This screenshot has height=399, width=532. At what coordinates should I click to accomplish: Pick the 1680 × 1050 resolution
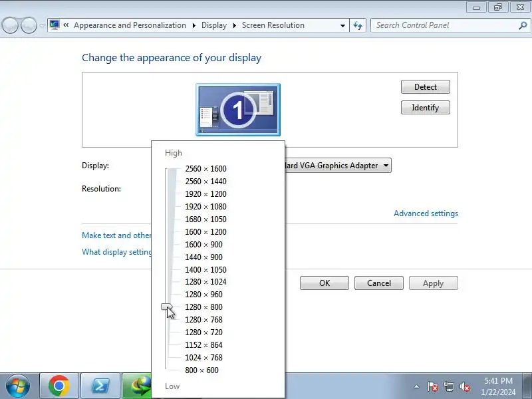point(205,219)
